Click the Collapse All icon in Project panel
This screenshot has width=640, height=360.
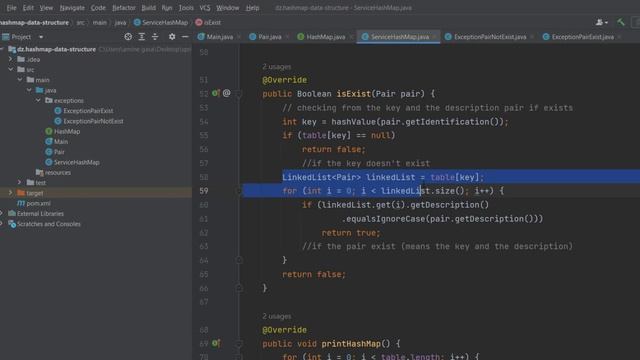(155, 37)
